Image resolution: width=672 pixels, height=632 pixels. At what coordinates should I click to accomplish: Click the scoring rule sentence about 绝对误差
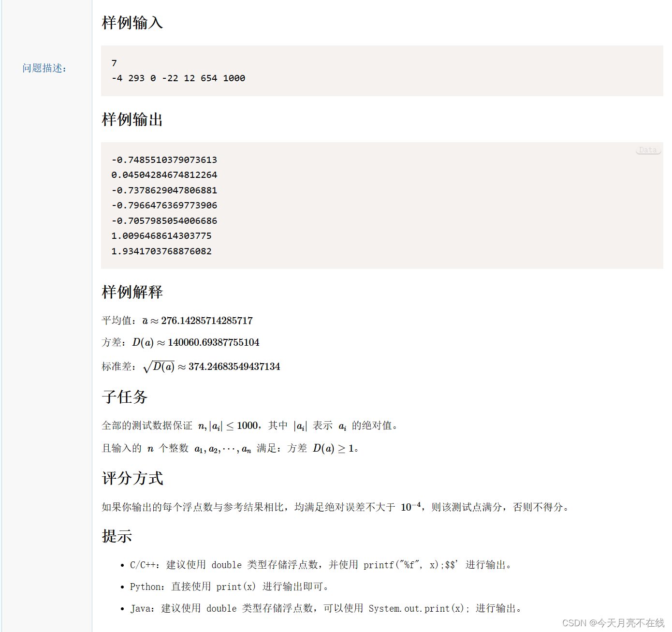(x=336, y=507)
